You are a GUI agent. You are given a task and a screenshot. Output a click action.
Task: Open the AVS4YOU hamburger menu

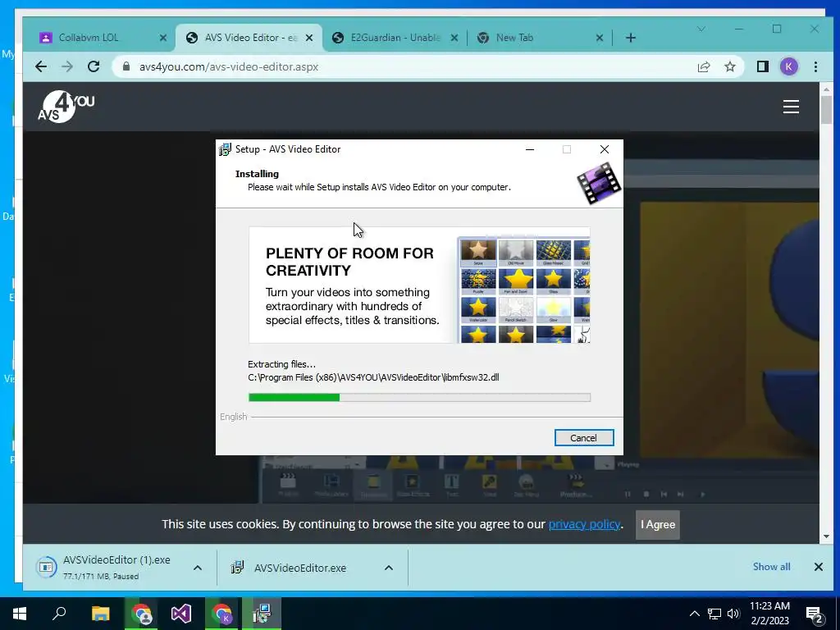click(x=791, y=107)
